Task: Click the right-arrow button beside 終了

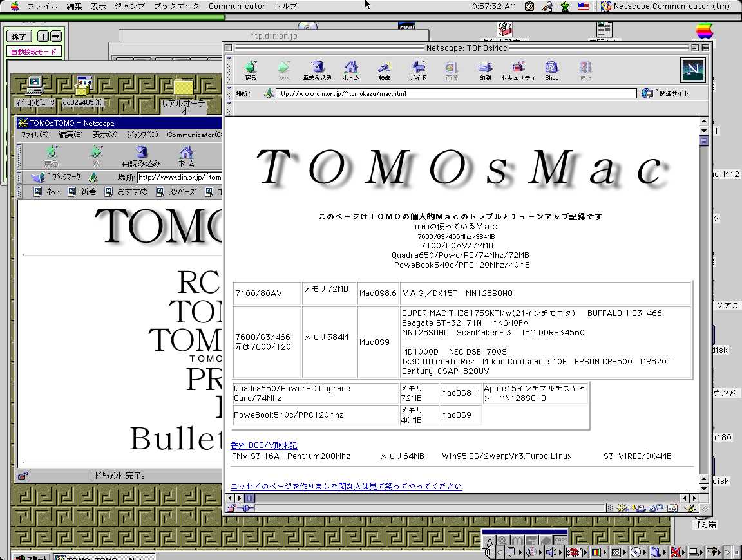Action: 56,37
